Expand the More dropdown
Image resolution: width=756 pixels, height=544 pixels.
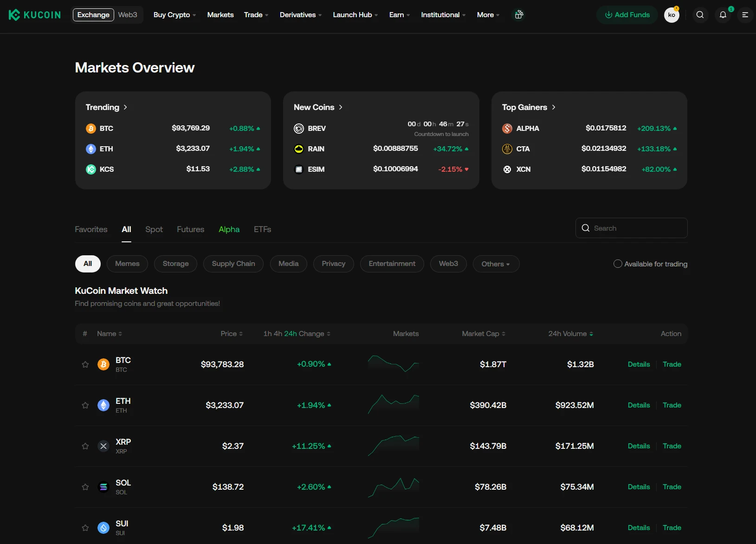point(488,15)
